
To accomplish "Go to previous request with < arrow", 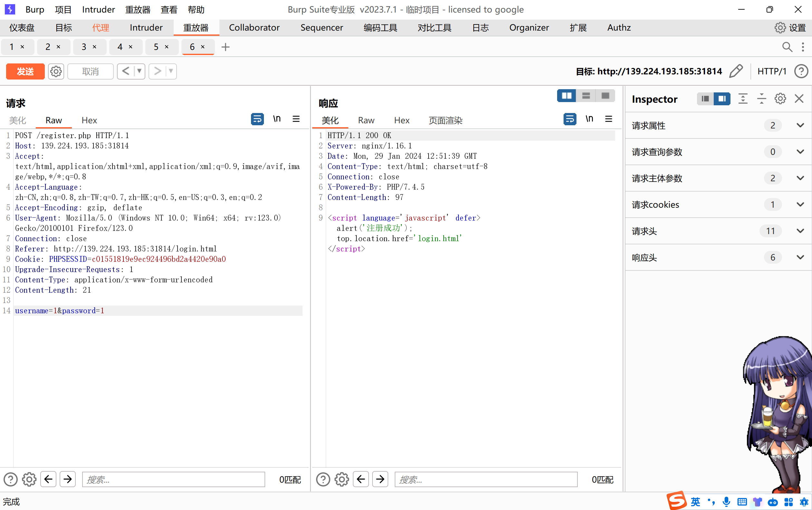I will pyautogui.click(x=125, y=71).
